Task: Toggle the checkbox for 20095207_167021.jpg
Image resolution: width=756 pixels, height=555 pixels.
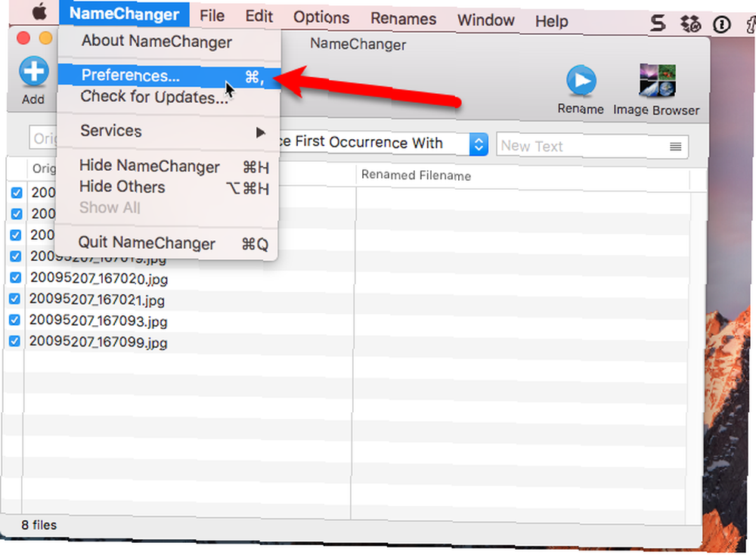Action: [15, 299]
